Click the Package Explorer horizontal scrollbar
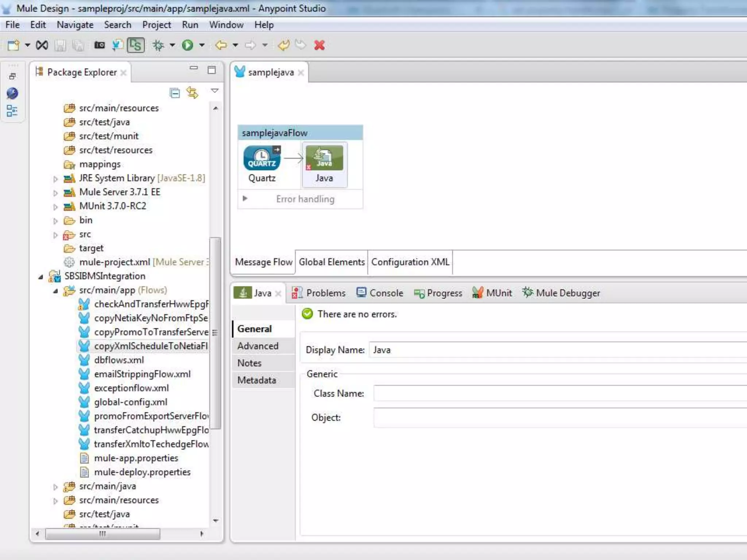 click(102, 534)
